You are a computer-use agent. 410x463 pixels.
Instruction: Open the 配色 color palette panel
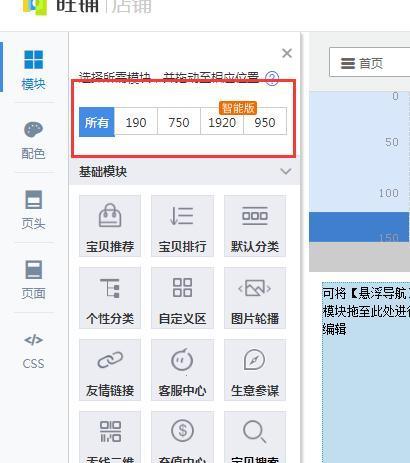pyautogui.click(x=33, y=140)
